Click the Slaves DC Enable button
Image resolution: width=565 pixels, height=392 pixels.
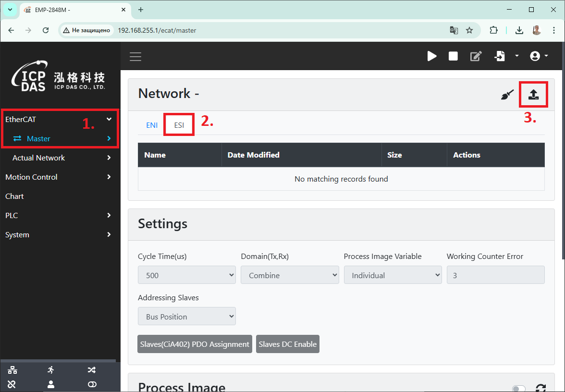[287, 344]
